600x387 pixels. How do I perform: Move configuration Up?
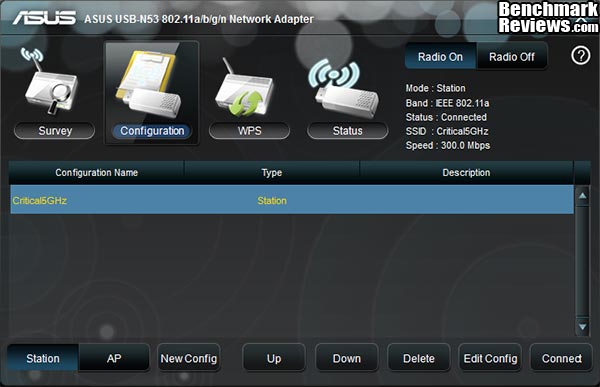[274, 358]
